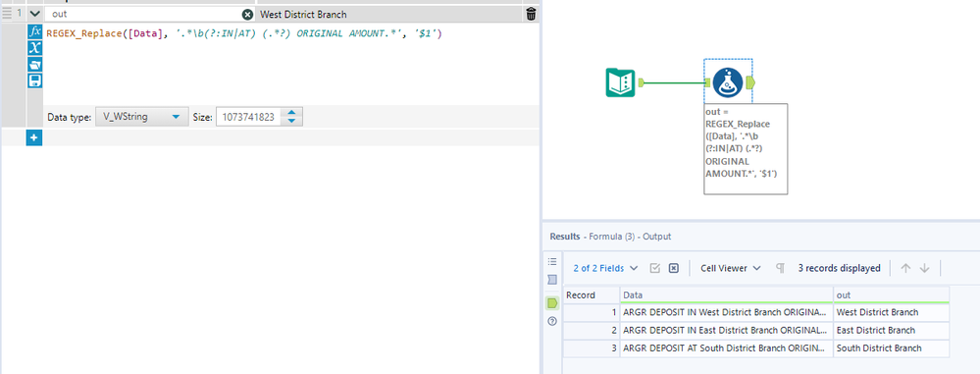Open the Results help question mark icon
980x374 pixels.
pyautogui.click(x=552, y=321)
